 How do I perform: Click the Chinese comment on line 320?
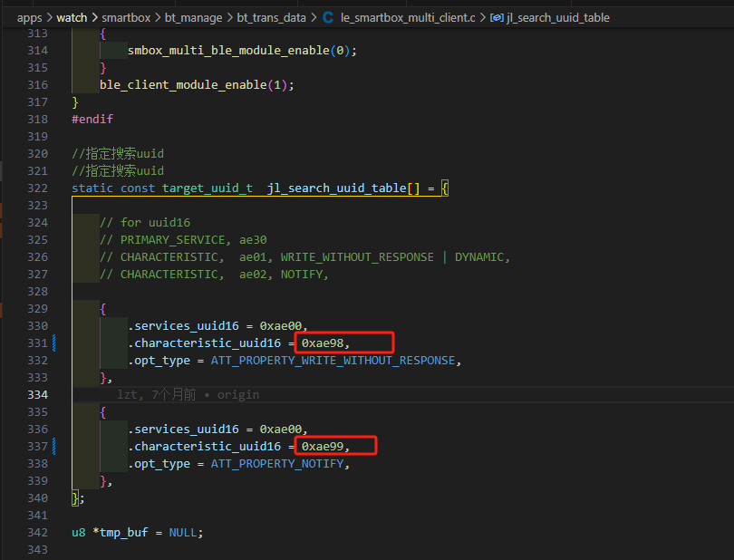pos(118,153)
